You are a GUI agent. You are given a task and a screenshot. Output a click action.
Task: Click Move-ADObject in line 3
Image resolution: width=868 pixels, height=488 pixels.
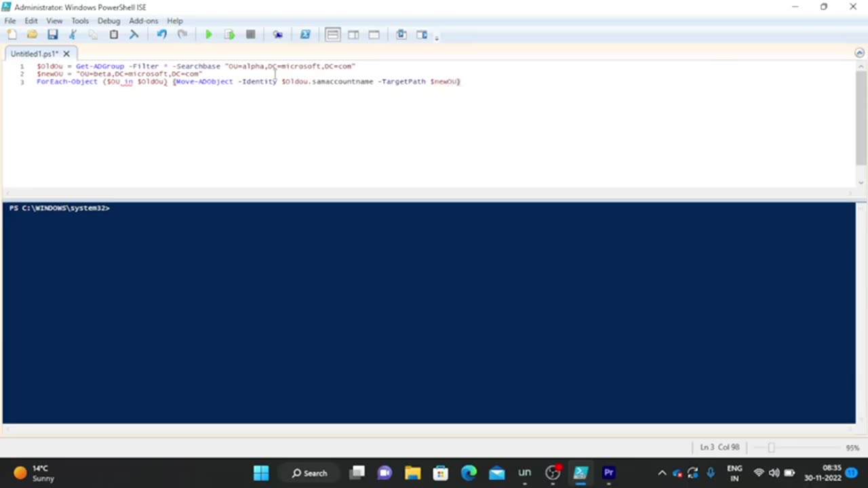tap(204, 81)
